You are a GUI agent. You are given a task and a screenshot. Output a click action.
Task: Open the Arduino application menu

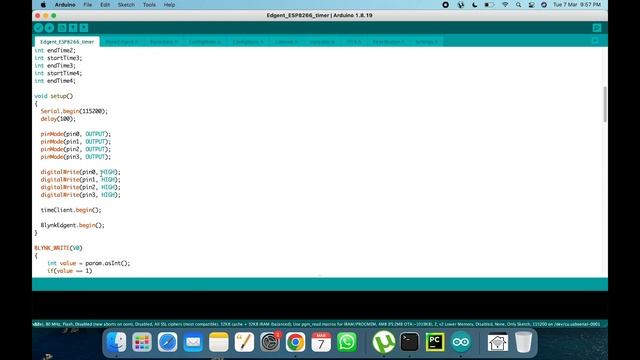[65, 5]
